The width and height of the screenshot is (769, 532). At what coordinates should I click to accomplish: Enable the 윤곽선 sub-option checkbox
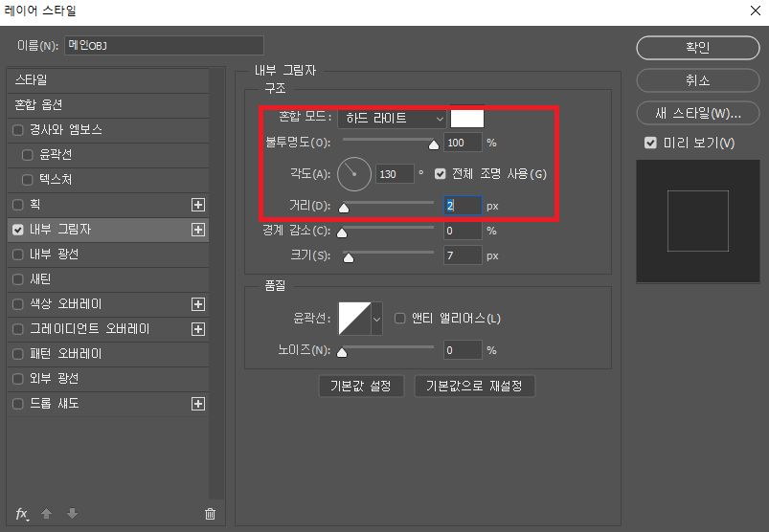tap(28, 155)
